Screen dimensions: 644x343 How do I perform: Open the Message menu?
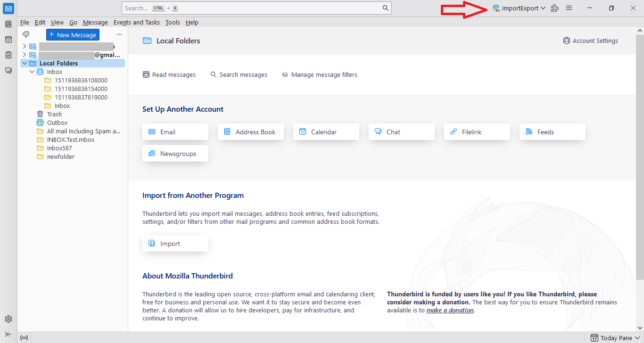[x=95, y=22]
